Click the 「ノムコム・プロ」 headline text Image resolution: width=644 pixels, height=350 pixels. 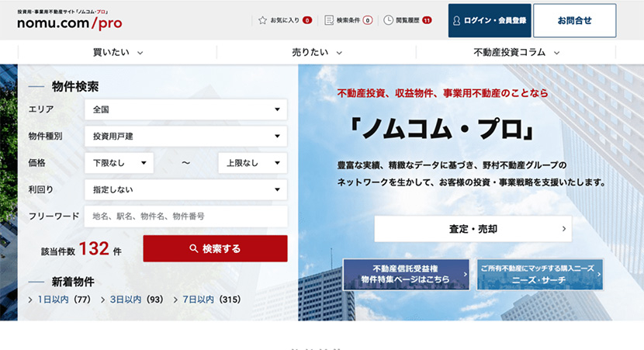442,130
